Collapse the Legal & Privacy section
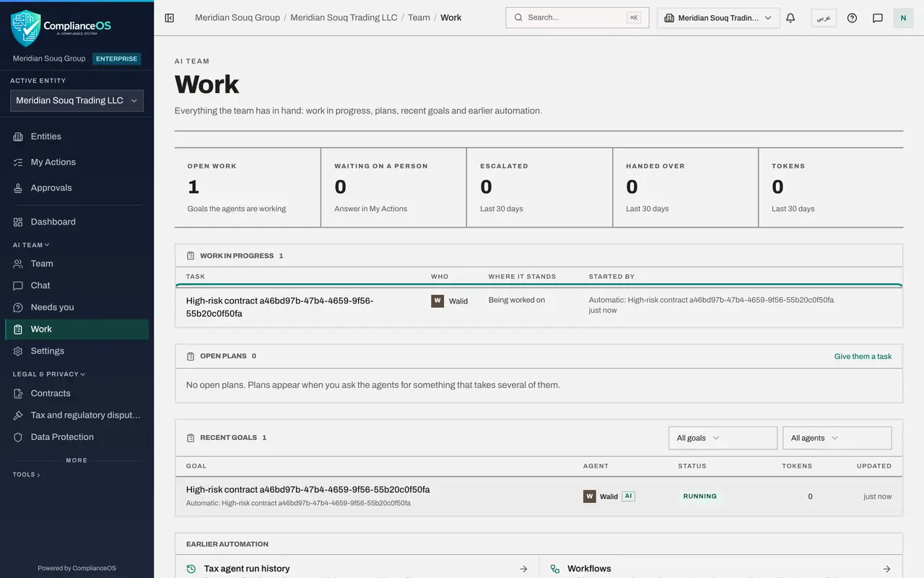This screenshot has height=578, width=924. pos(49,374)
